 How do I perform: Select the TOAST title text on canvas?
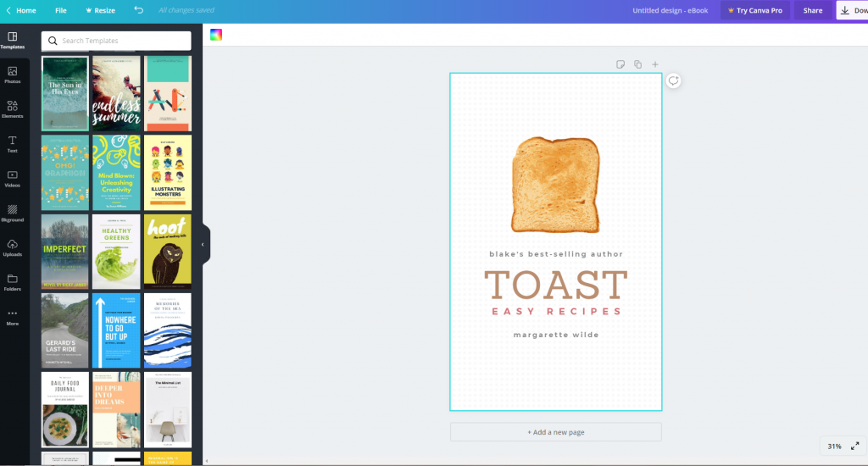[x=556, y=285]
